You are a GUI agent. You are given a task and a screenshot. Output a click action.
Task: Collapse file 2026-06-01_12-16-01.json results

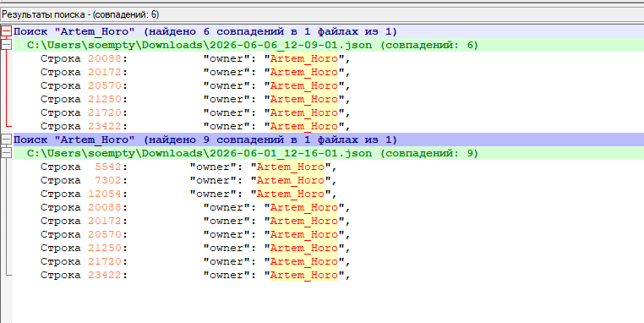(6, 153)
